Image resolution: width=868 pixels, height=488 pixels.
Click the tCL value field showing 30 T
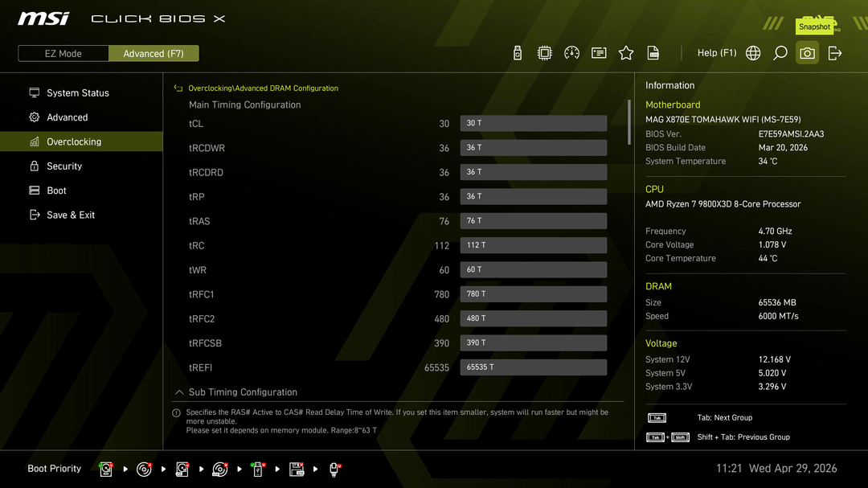point(533,123)
